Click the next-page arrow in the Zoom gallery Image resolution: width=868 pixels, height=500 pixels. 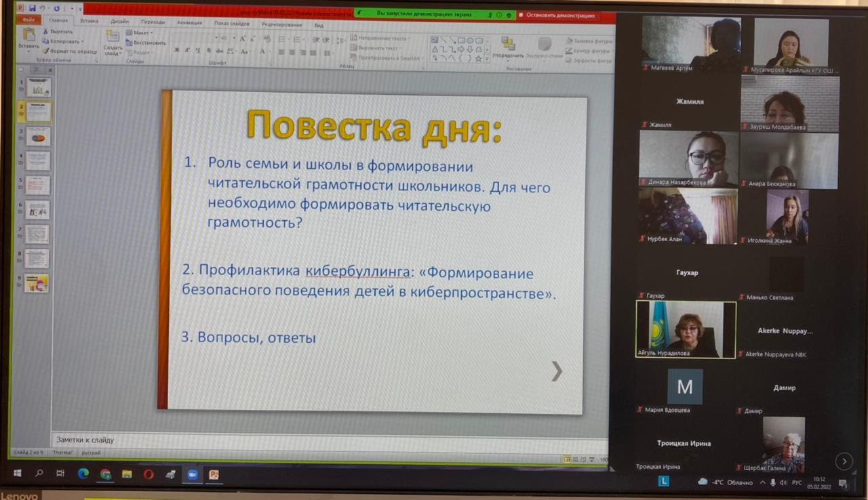pos(844,461)
